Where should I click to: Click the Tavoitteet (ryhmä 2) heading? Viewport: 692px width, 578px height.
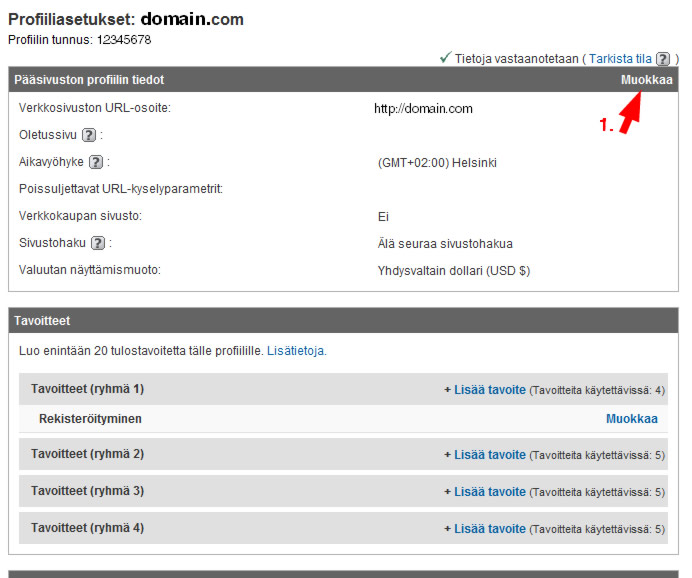pyautogui.click(x=87, y=454)
